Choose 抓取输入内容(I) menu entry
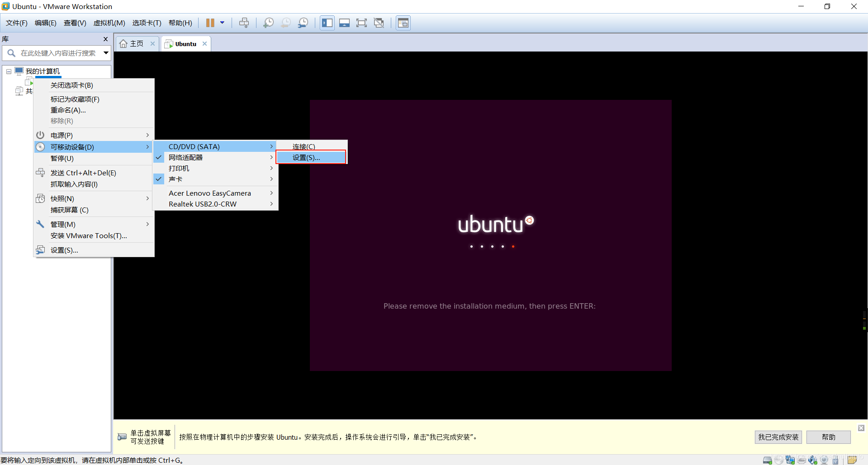Screen dimensions: 868x465 [94, 184]
